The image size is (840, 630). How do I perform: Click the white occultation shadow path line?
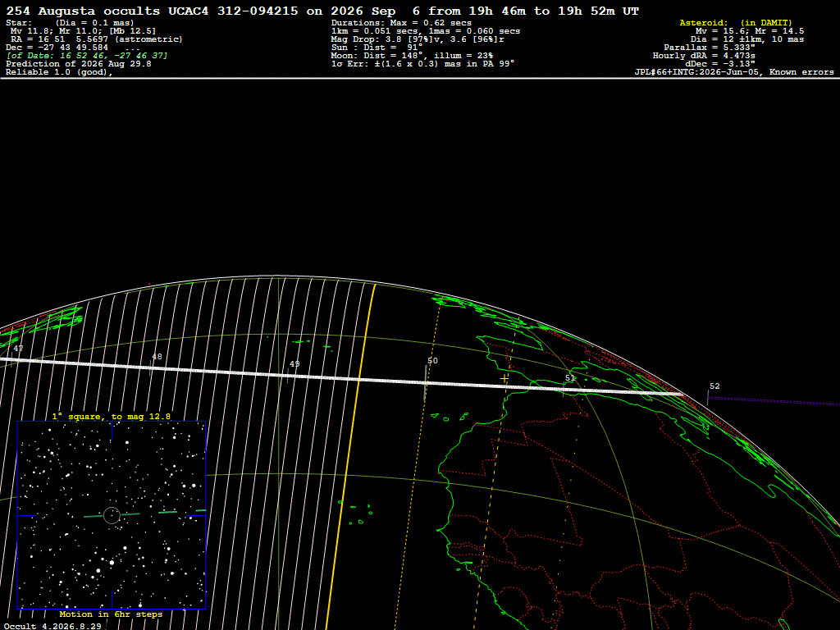[343, 378]
